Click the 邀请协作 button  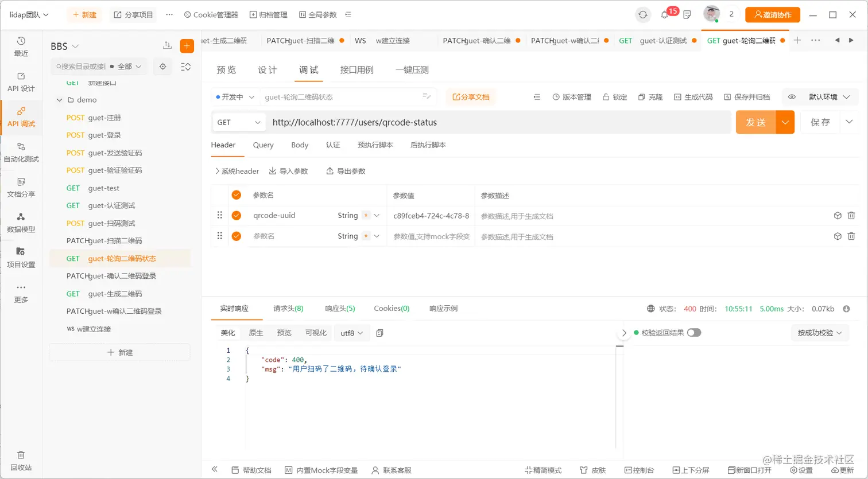pos(773,15)
